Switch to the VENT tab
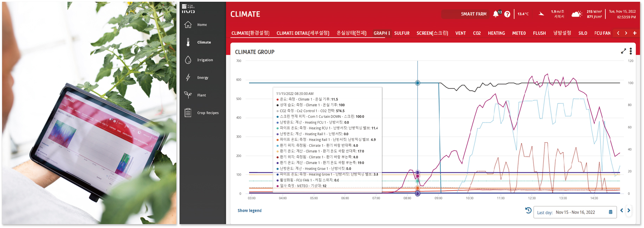644x228 pixels. [461, 33]
